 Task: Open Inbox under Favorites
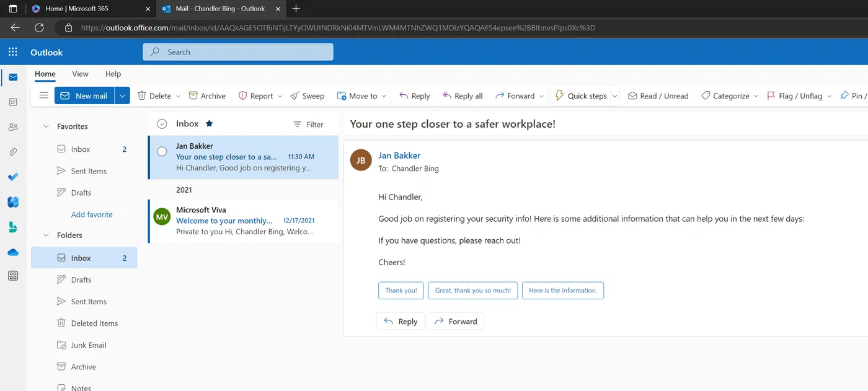(84, 149)
